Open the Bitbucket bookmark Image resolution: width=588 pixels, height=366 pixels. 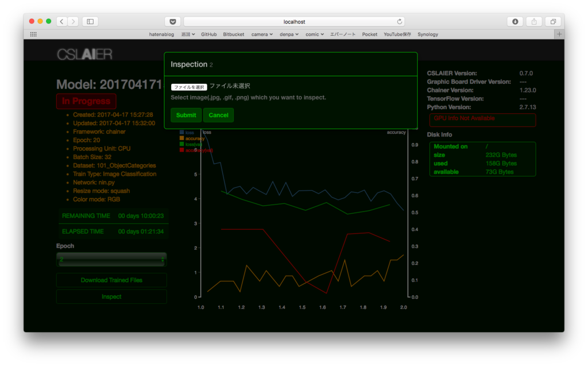click(233, 34)
